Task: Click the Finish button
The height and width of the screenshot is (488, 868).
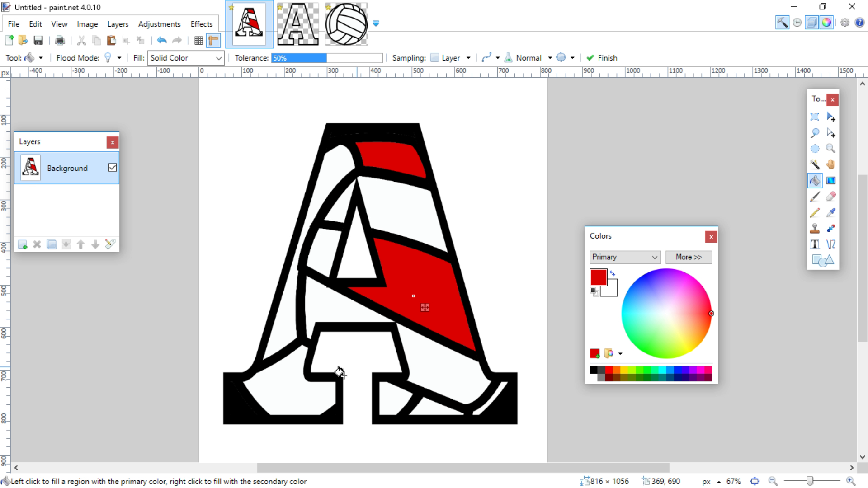Action: tap(602, 58)
